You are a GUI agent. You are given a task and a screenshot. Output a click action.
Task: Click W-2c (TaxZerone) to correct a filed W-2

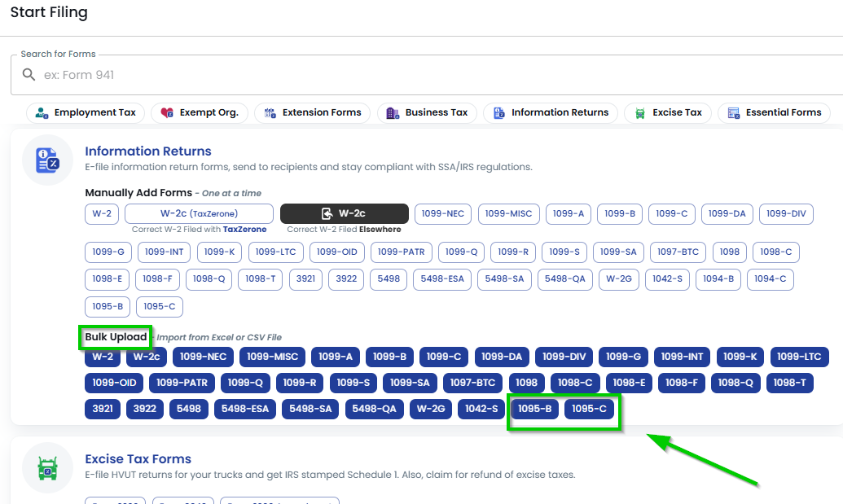coord(200,213)
